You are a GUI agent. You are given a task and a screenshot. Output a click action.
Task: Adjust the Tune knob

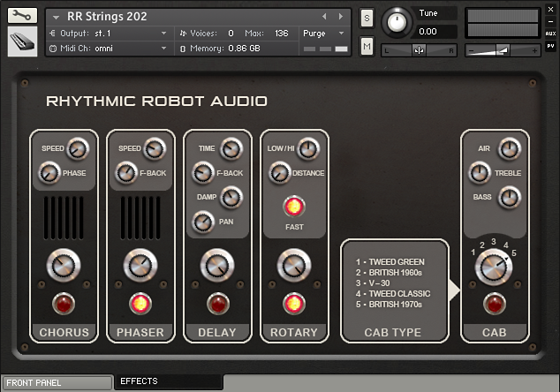pos(397,22)
